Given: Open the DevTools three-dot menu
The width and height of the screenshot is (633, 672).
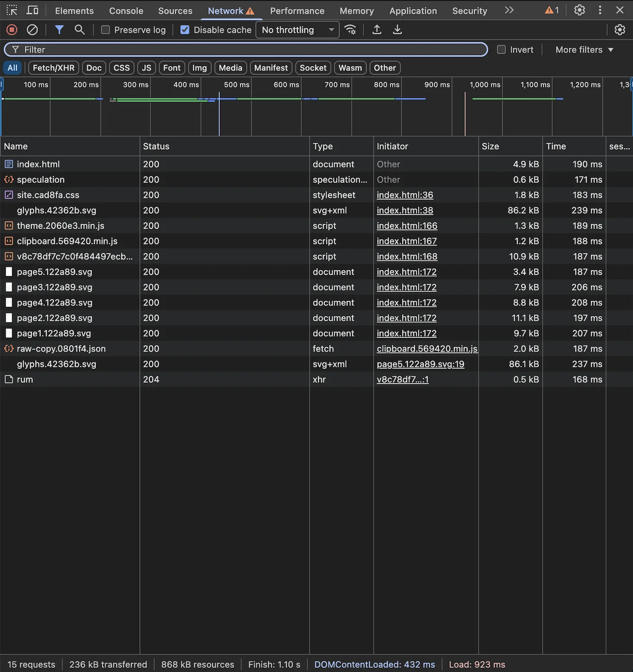Looking at the screenshot, I should coord(600,10).
